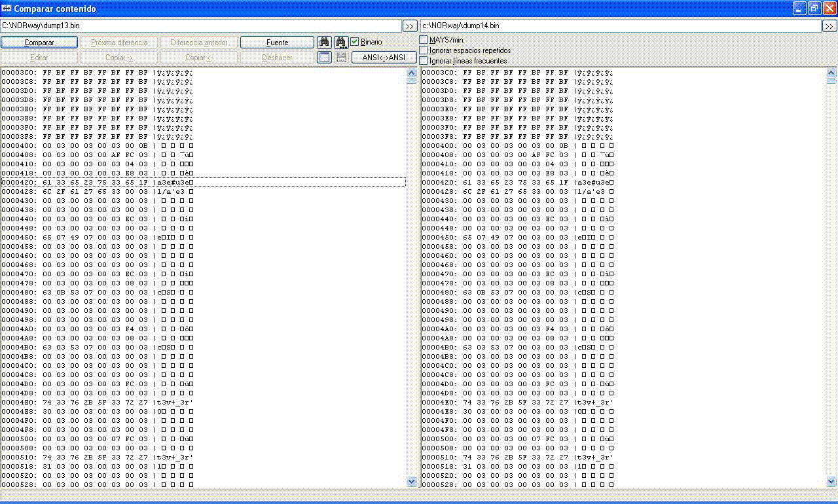This screenshot has width=838, height=504.
Task: Click the binoculars search icon
Action: (x=323, y=43)
